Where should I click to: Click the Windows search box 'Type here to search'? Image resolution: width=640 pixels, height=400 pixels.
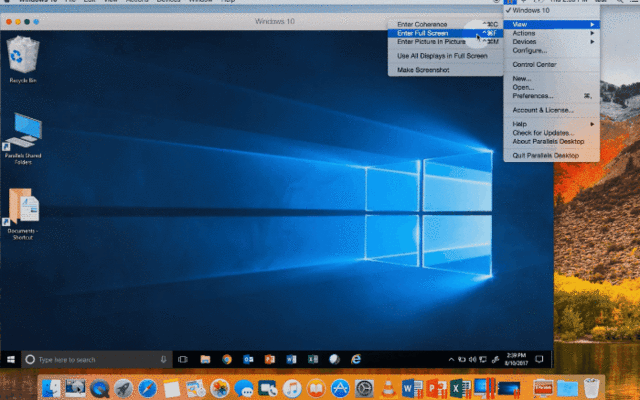point(97,360)
